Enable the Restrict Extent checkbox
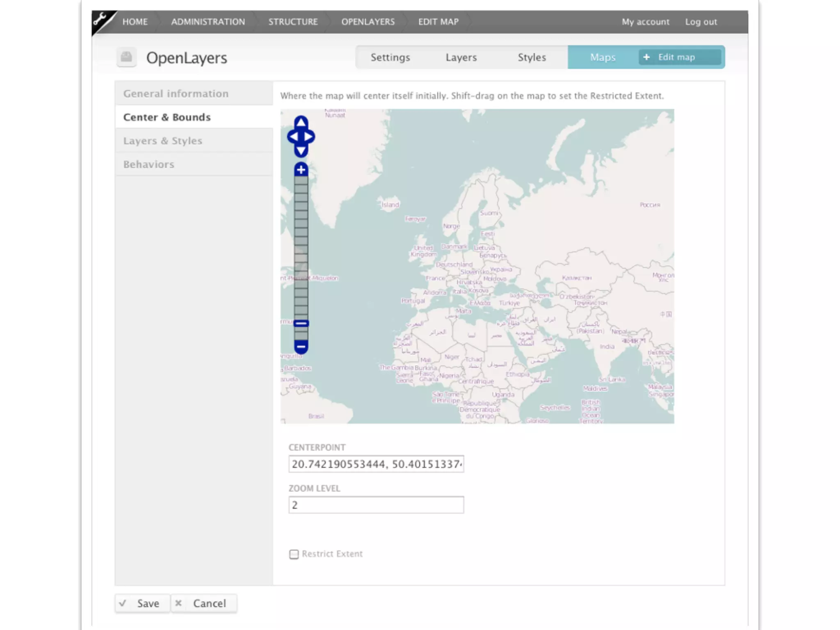840x630 pixels. [x=294, y=554]
